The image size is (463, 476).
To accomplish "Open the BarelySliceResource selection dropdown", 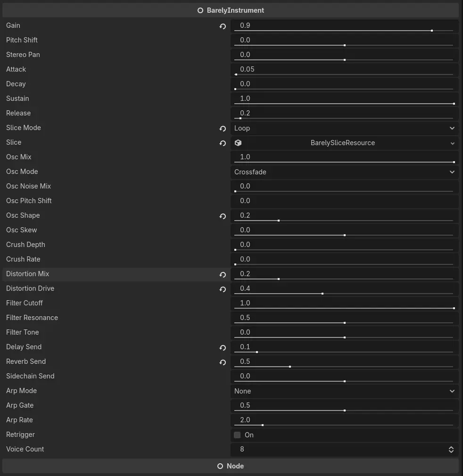I will click(452, 143).
